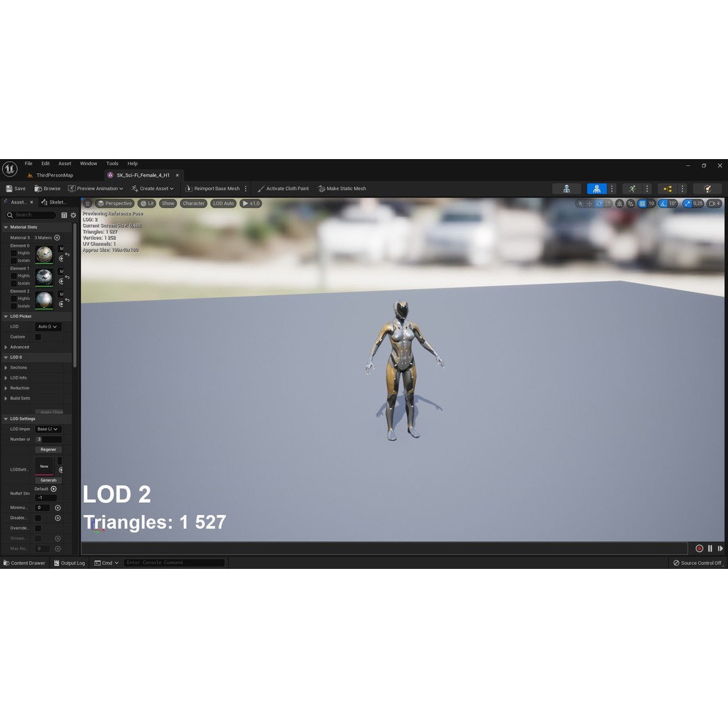Select the viewport Scale tool
The image size is (728, 728).
click(608, 204)
